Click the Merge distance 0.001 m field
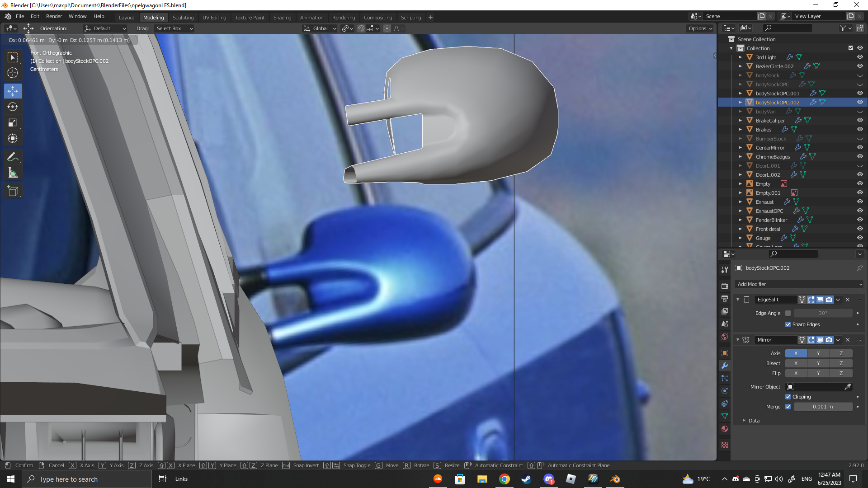The image size is (868, 488). 823,407
